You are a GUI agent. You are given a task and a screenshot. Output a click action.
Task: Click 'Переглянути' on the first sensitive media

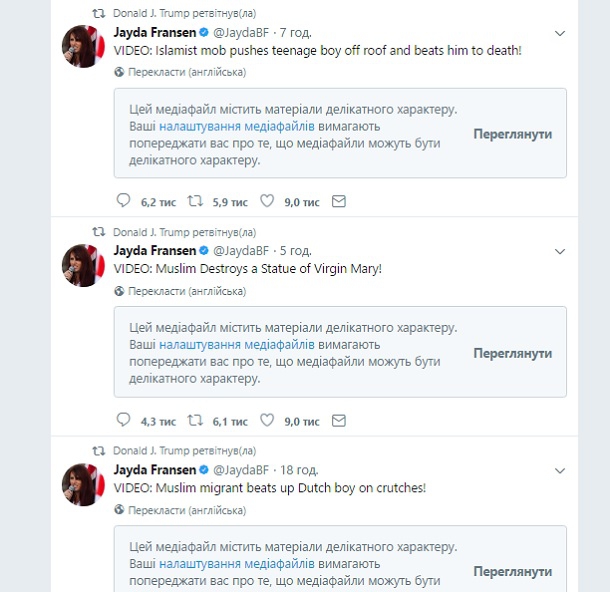(512, 134)
